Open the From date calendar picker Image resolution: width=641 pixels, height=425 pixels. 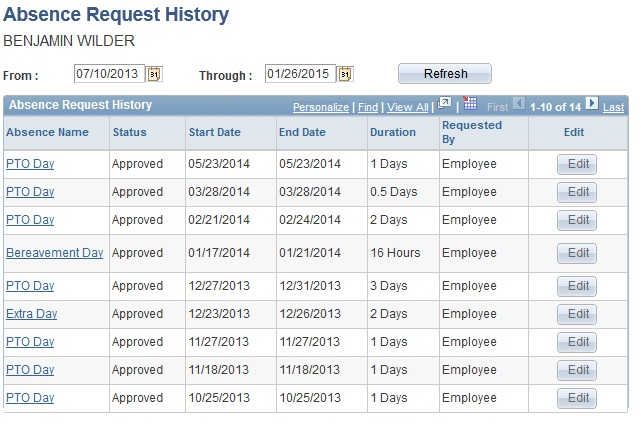click(154, 74)
